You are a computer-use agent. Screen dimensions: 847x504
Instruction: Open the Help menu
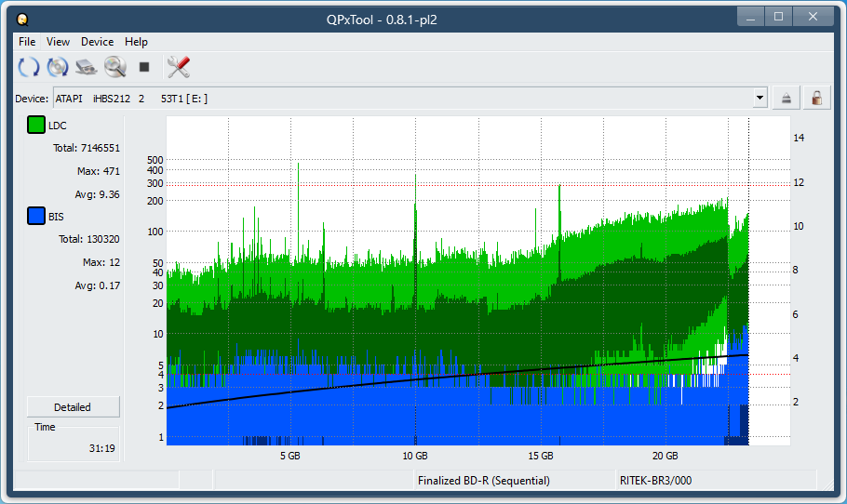tap(136, 42)
